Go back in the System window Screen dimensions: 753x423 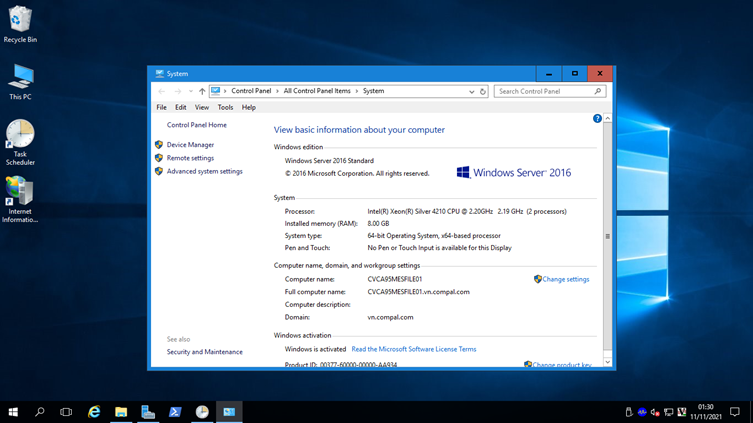point(162,91)
